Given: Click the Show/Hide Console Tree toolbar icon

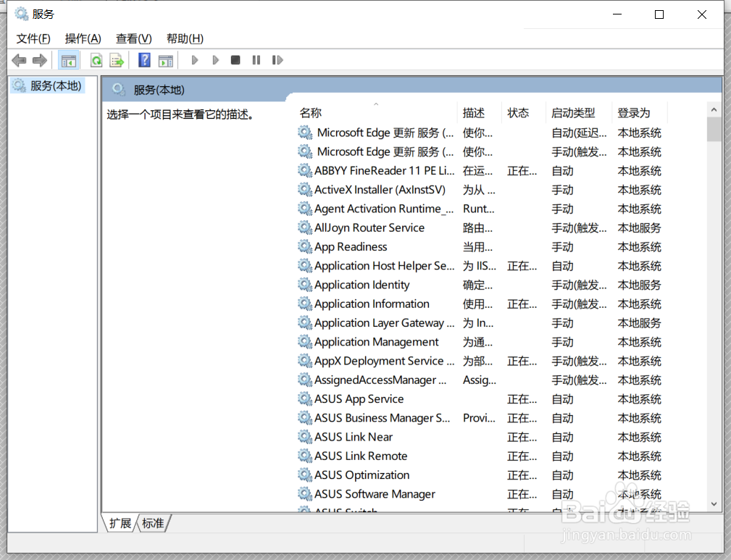Looking at the screenshot, I should [x=69, y=59].
